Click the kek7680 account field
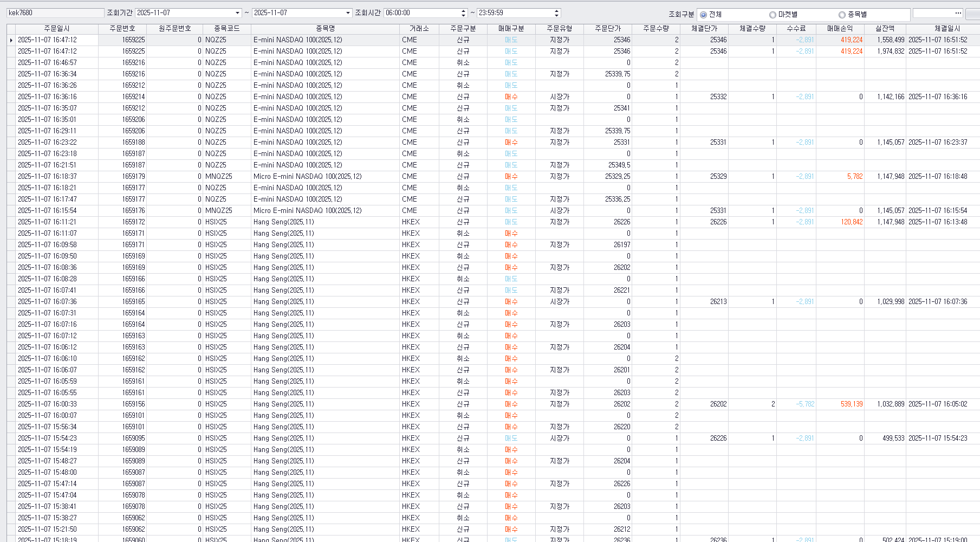This screenshot has height=542, width=980. (x=55, y=13)
